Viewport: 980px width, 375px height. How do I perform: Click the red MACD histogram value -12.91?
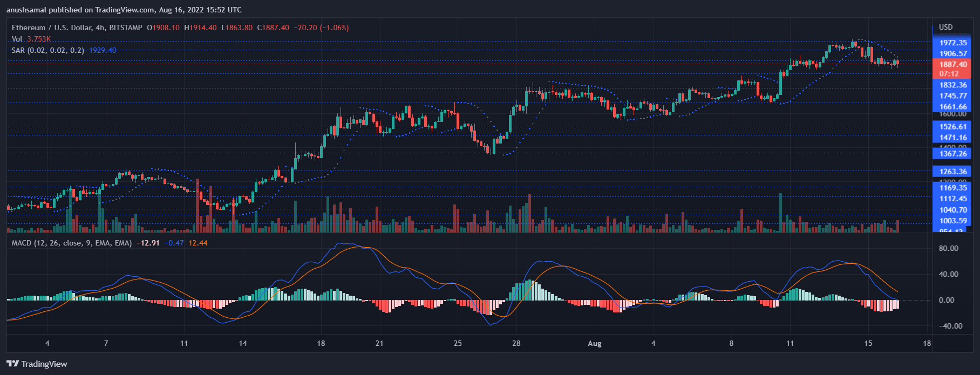[x=148, y=243]
